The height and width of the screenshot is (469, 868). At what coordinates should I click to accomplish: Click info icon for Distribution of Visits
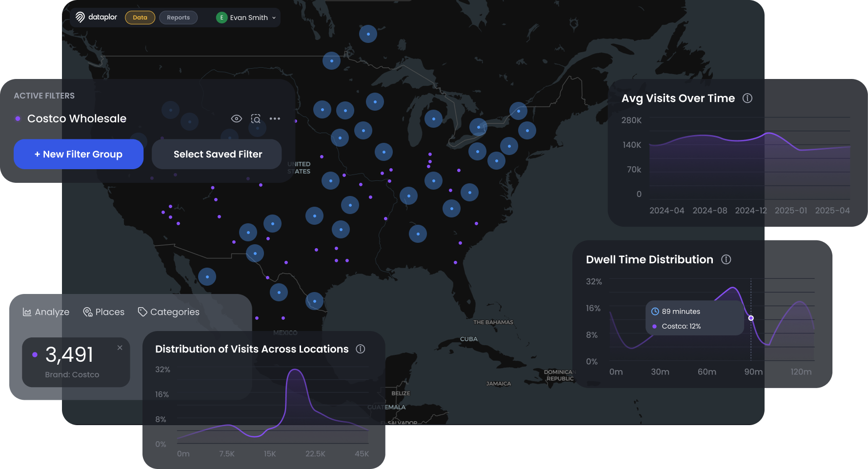[361, 349]
